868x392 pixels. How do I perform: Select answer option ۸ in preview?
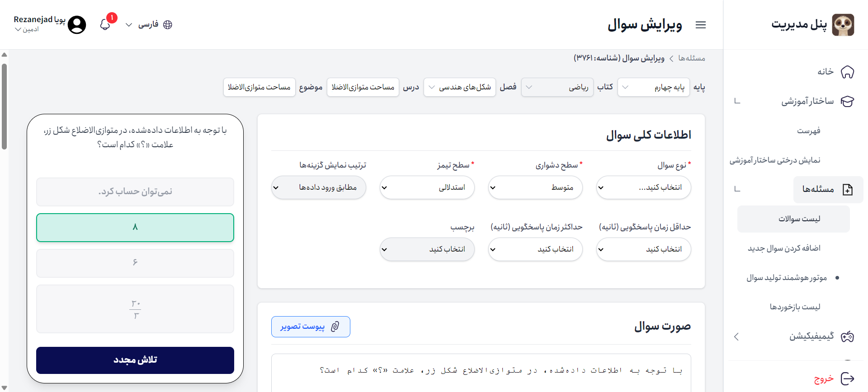coord(135,228)
